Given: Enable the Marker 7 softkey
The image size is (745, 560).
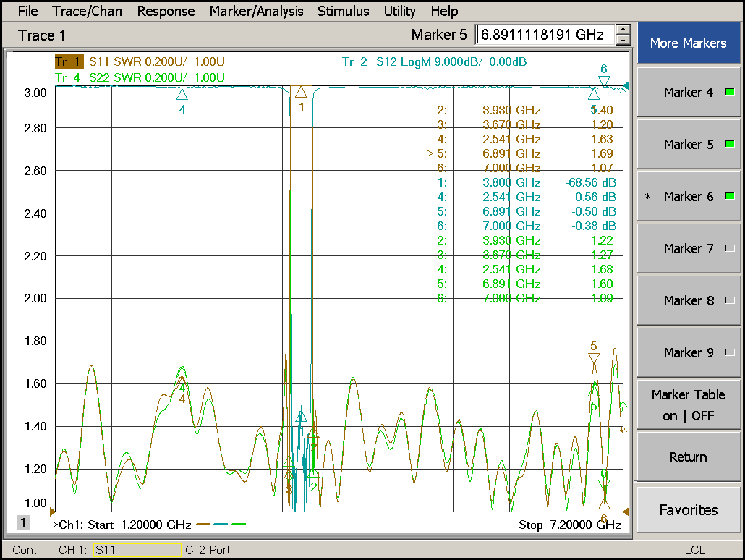Looking at the screenshot, I should 688,249.
